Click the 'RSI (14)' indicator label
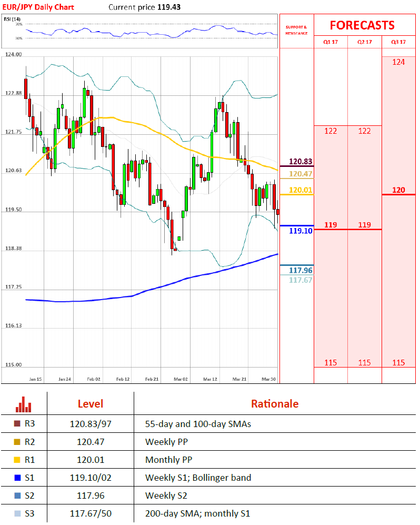 [x=12, y=19]
